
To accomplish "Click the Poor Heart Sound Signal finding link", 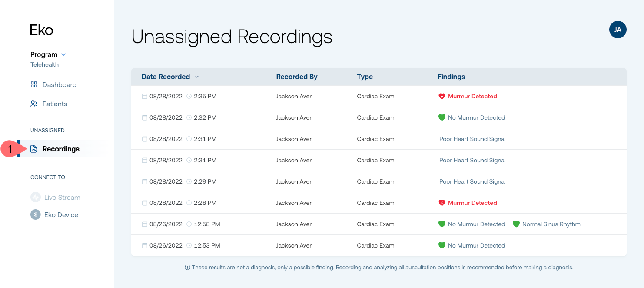I will click(472, 139).
